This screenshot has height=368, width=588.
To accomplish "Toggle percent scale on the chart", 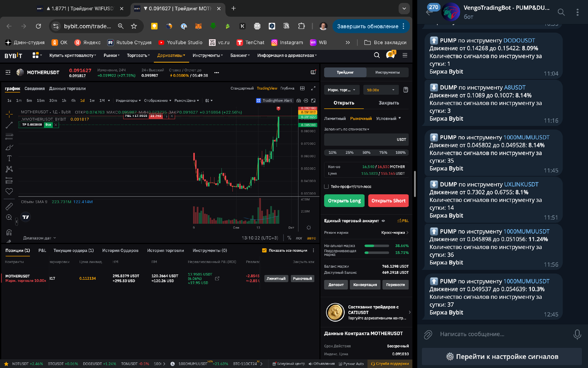I will (289, 238).
